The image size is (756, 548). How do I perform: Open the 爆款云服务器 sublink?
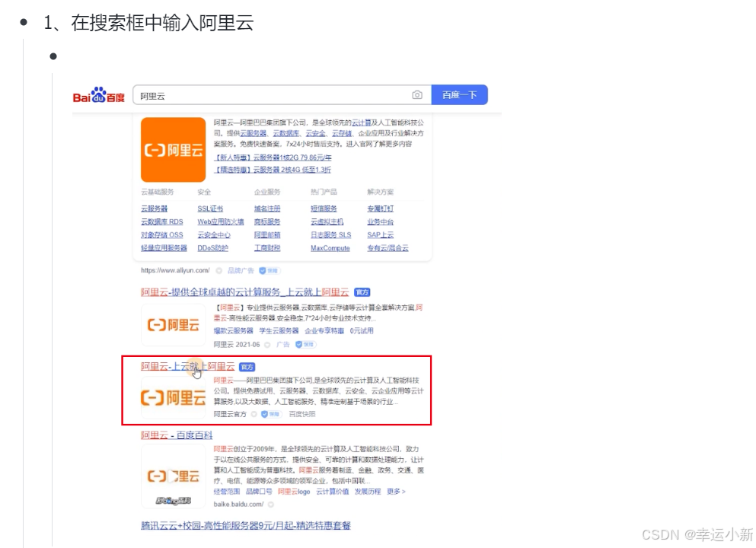tap(234, 330)
